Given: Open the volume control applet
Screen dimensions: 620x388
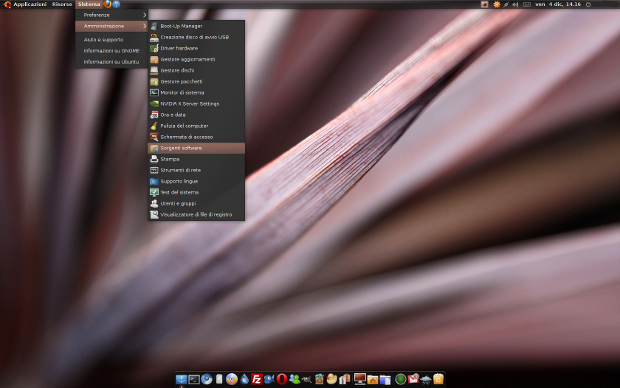Looking at the screenshot, I should 515,4.
